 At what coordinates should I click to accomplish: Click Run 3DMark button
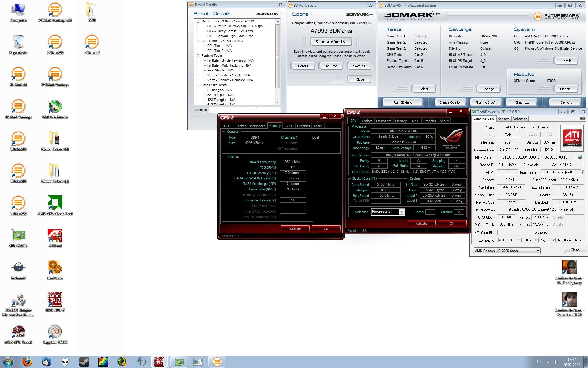click(402, 102)
